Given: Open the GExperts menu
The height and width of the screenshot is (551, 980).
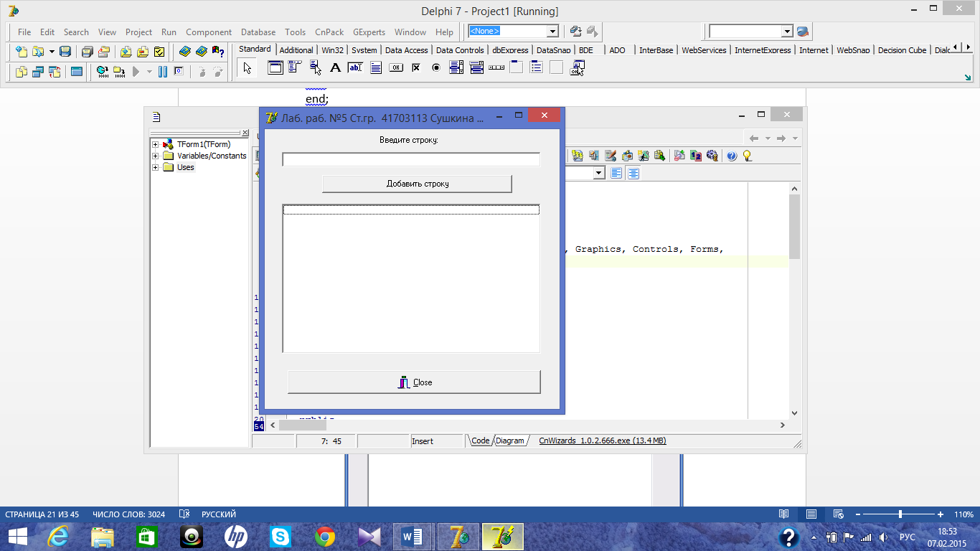Looking at the screenshot, I should click(369, 32).
